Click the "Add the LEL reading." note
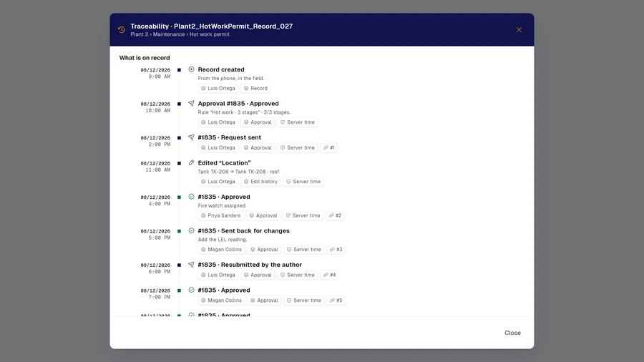This screenshot has height=362, width=644. point(223,240)
